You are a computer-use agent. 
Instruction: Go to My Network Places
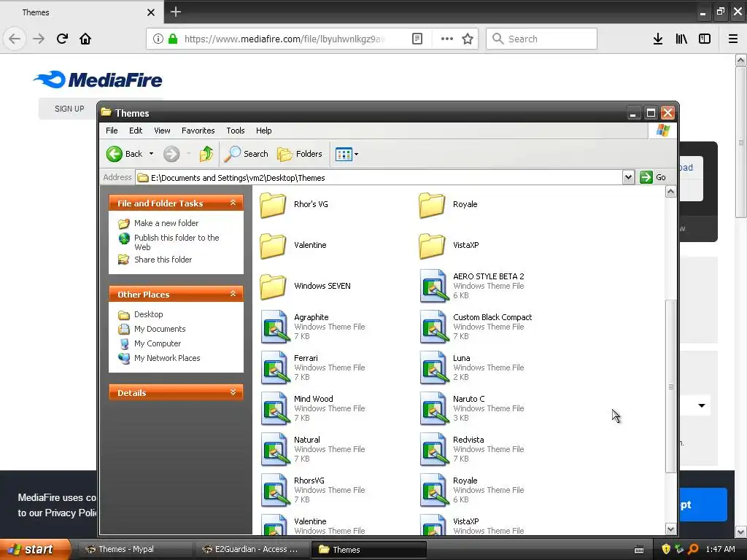(167, 358)
